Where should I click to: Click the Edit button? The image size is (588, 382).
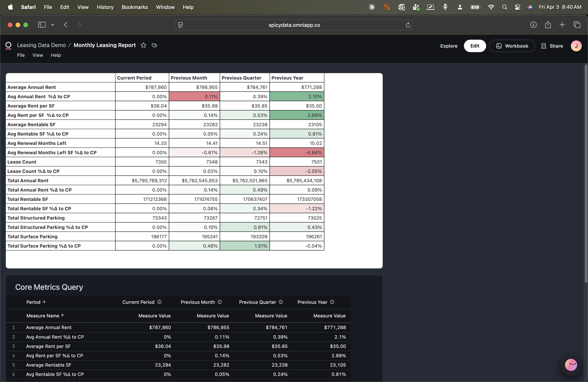pyautogui.click(x=474, y=46)
